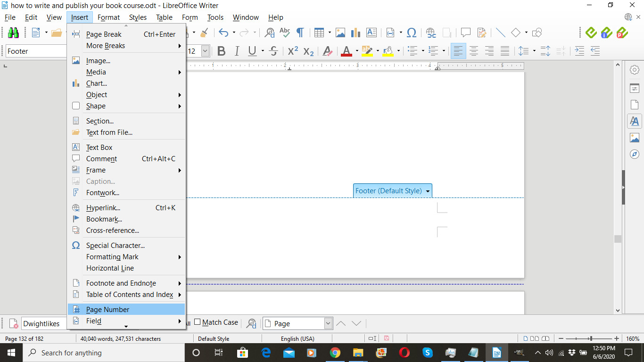Screen dimensions: 644x362
Task: Apply strikethrough formatting
Action: tap(273, 51)
